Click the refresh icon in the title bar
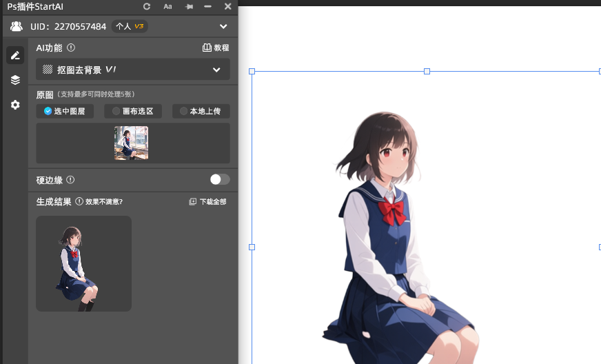 pyautogui.click(x=147, y=6)
